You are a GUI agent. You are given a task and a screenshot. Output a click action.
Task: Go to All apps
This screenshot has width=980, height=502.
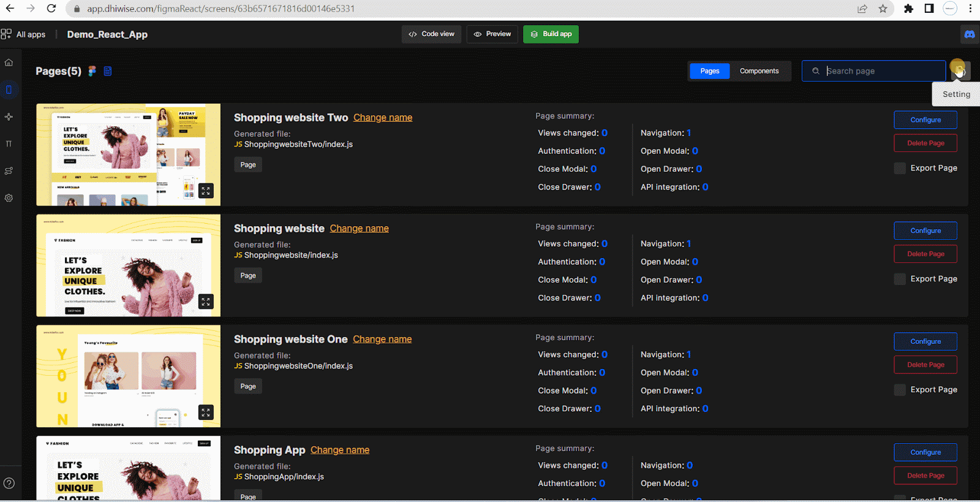[24, 34]
